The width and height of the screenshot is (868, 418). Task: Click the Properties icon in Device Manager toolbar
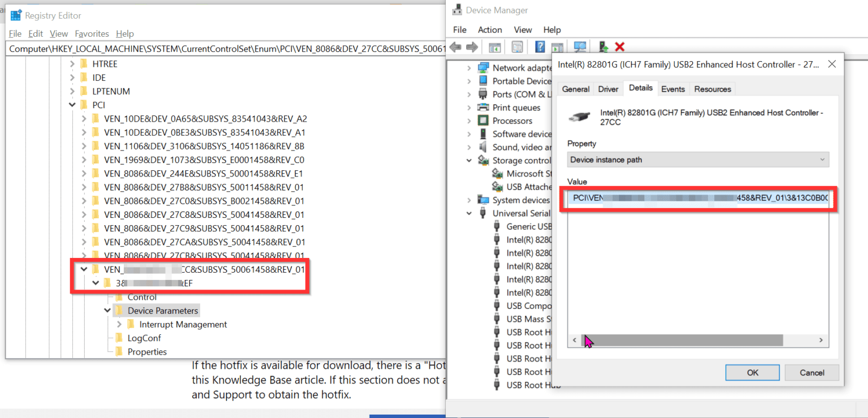[517, 46]
